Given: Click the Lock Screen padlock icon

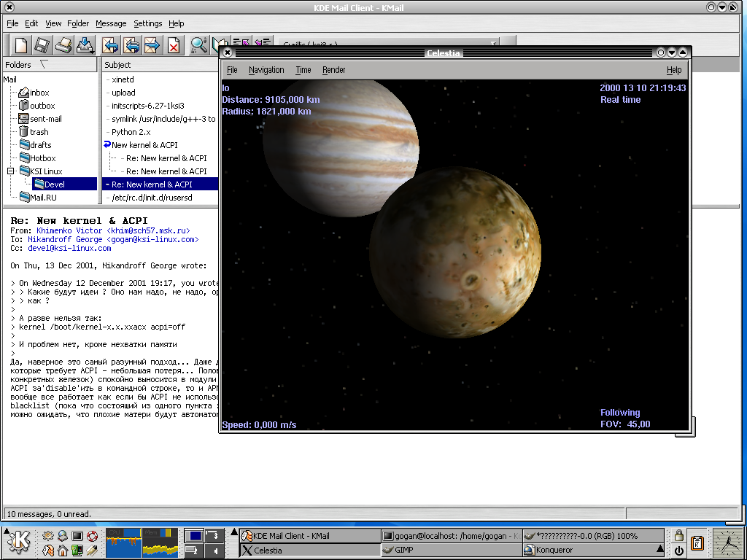Looking at the screenshot, I should (679, 535).
